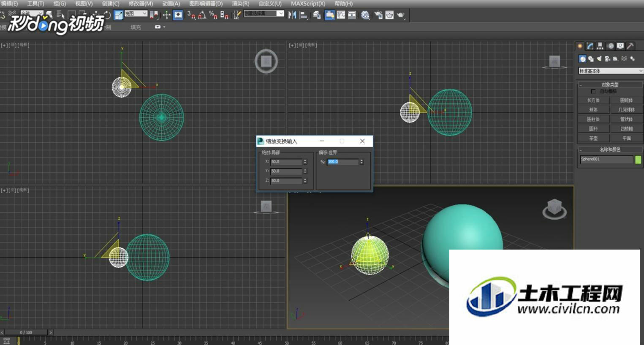Select the Shapes category icon in Create panel
Screen dimensions: 644x345
pyautogui.click(x=591, y=59)
